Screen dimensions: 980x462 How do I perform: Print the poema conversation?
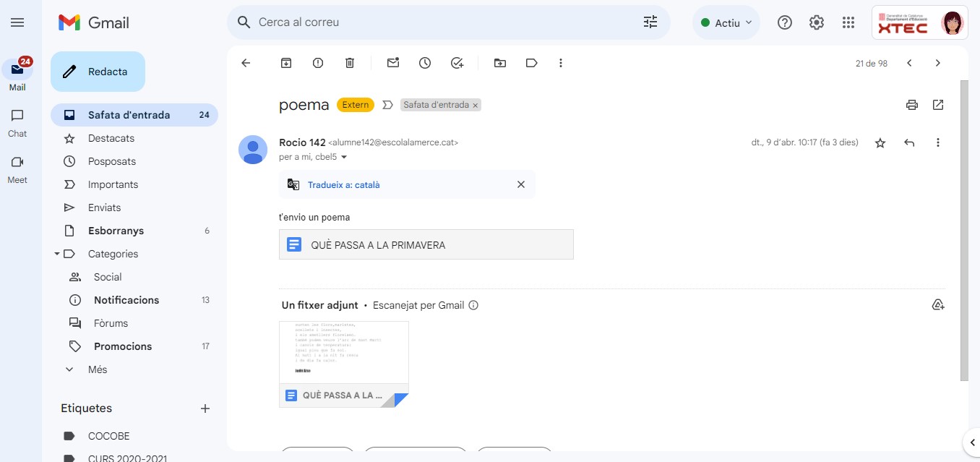click(912, 105)
